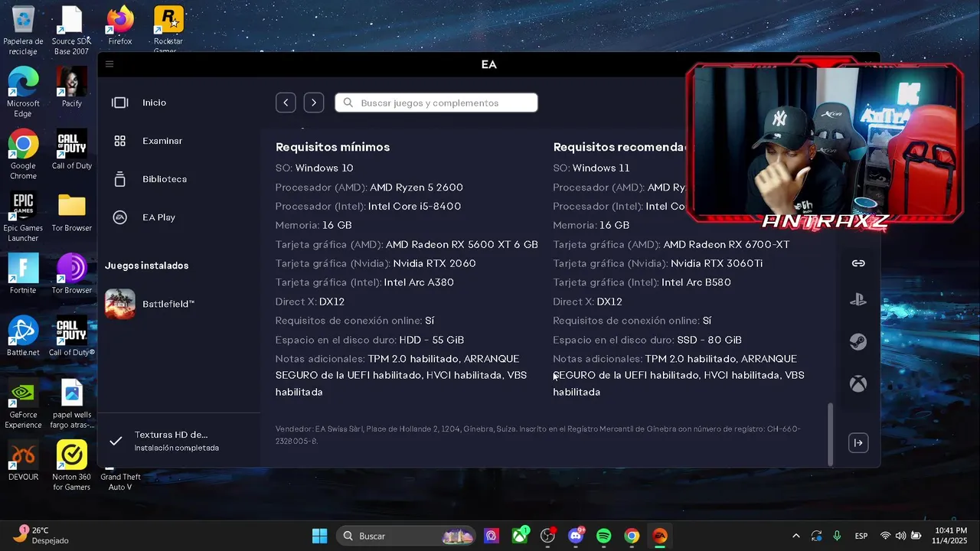Open Texturas HD installation completed notice
The width and height of the screenshot is (980, 551).
(178, 441)
